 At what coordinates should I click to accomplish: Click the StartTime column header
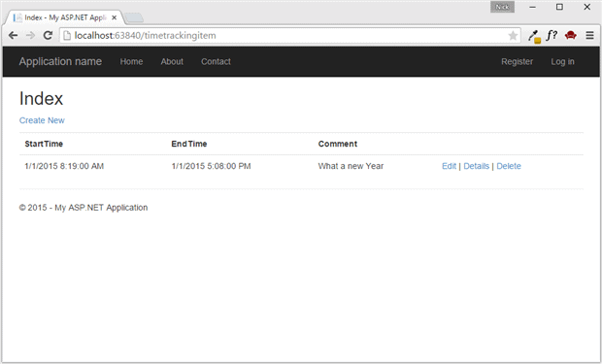(x=44, y=144)
